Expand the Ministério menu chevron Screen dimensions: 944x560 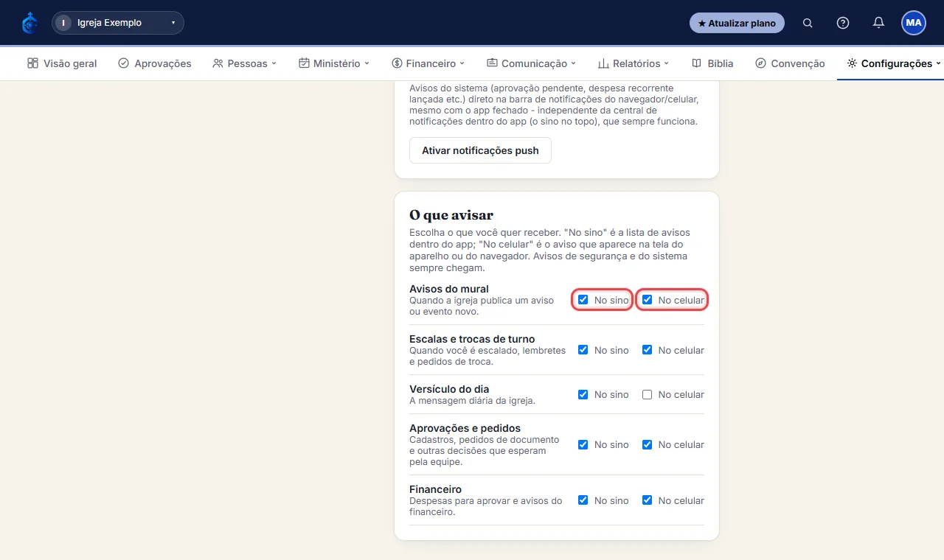point(367,63)
